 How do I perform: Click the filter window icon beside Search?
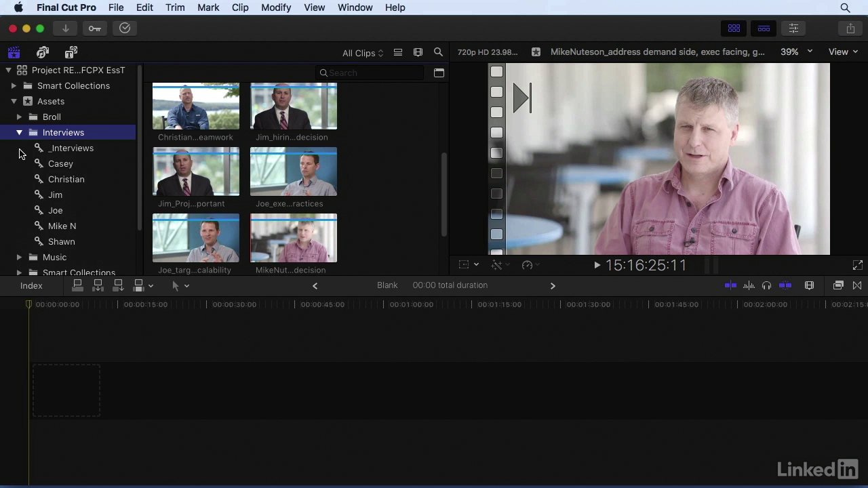coord(439,73)
